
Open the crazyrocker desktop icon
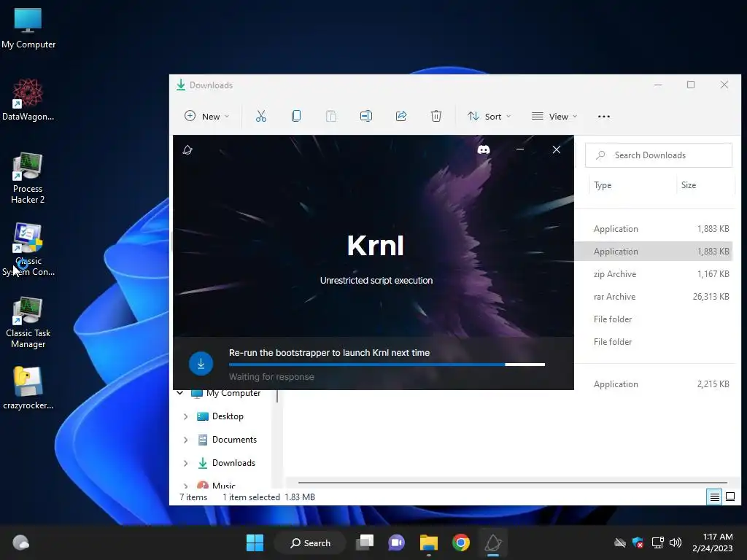28,388
